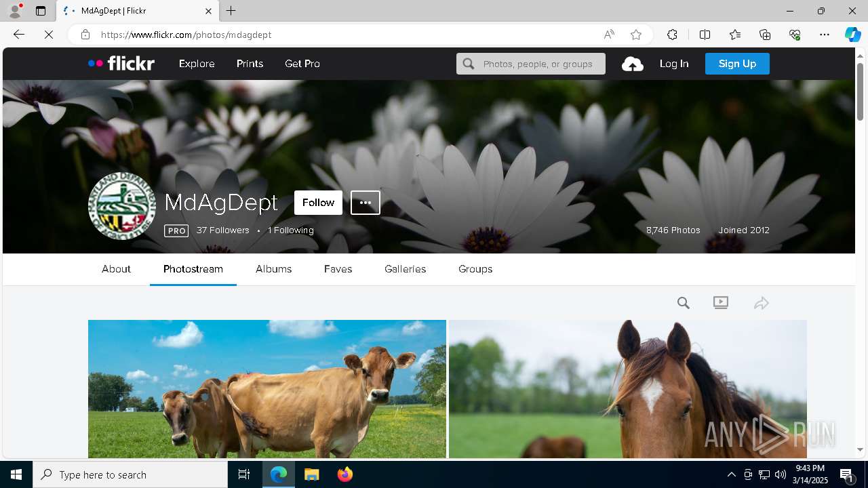View site information lock icon

point(85,35)
